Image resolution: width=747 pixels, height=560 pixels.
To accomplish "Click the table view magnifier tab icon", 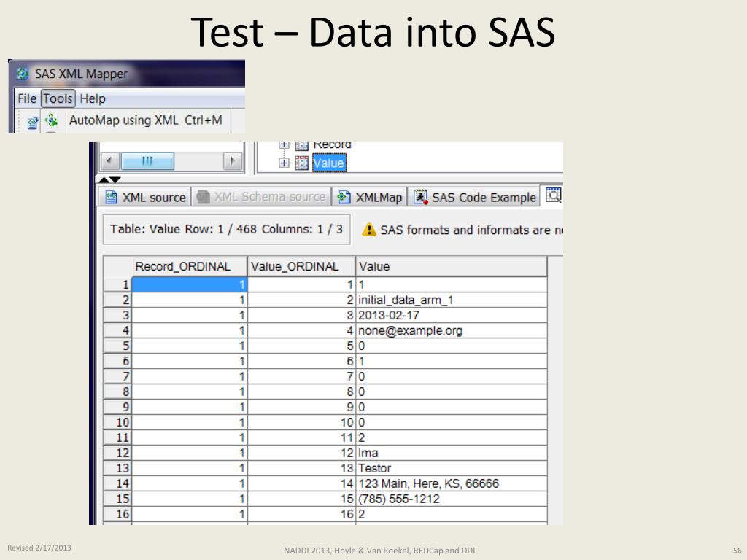I will [x=554, y=195].
